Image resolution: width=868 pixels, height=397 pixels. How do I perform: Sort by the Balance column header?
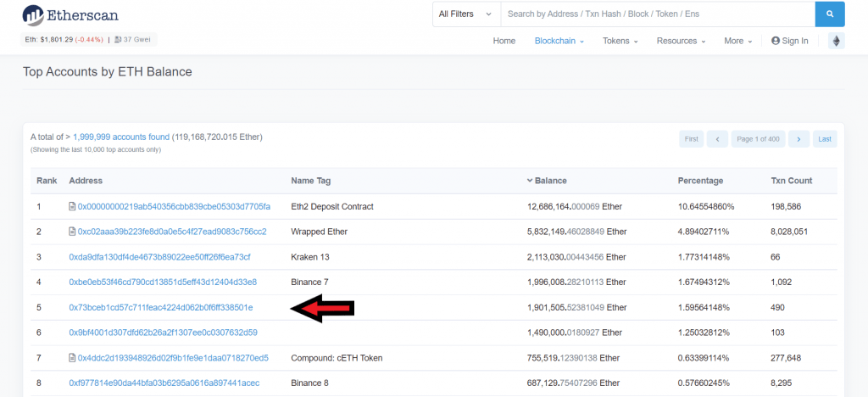tap(550, 181)
